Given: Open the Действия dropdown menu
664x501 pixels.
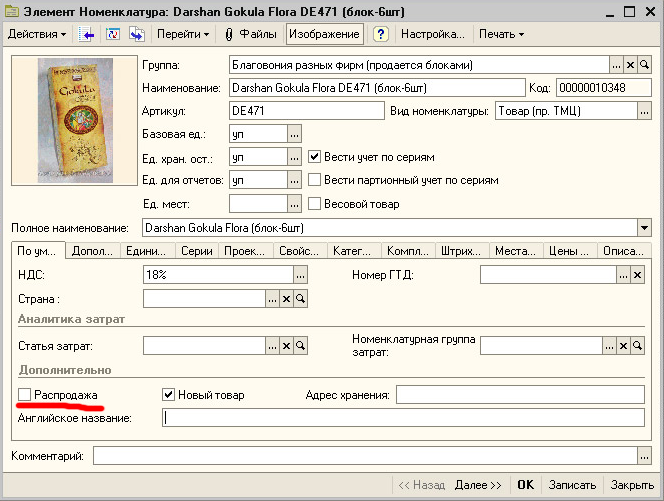Looking at the screenshot, I should coord(37,34).
